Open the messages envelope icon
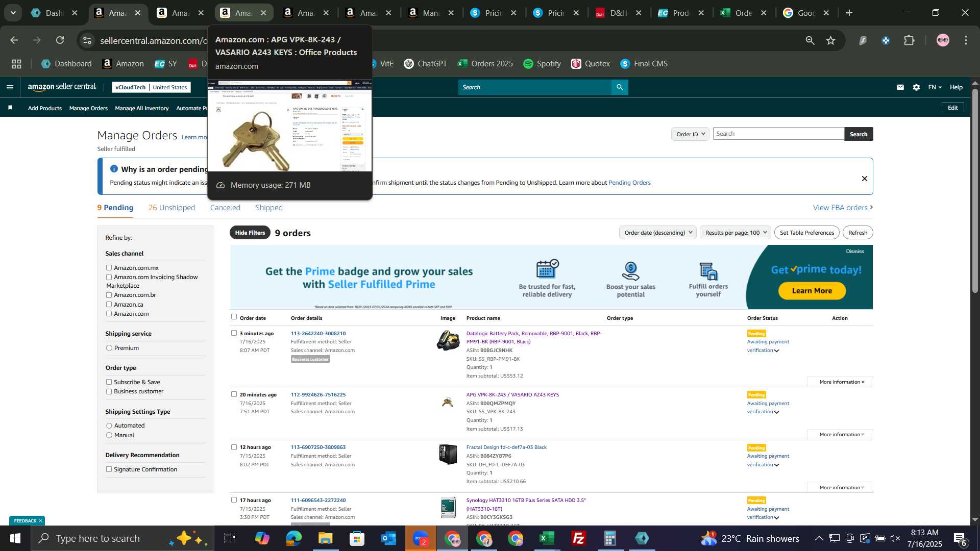980x551 pixels. point(900,87)
